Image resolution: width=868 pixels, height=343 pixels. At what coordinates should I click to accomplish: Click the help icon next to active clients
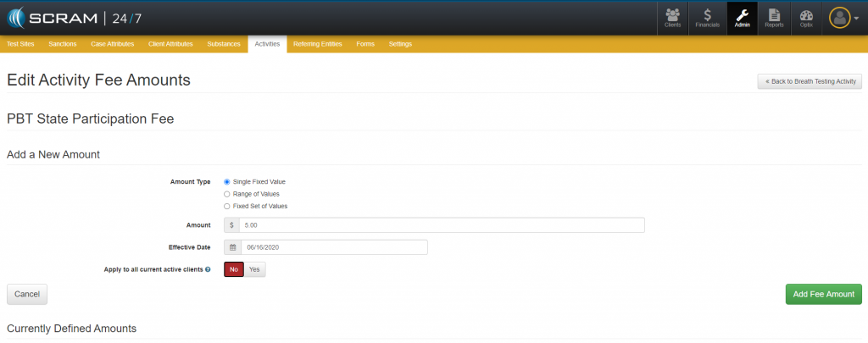point(208,269)
